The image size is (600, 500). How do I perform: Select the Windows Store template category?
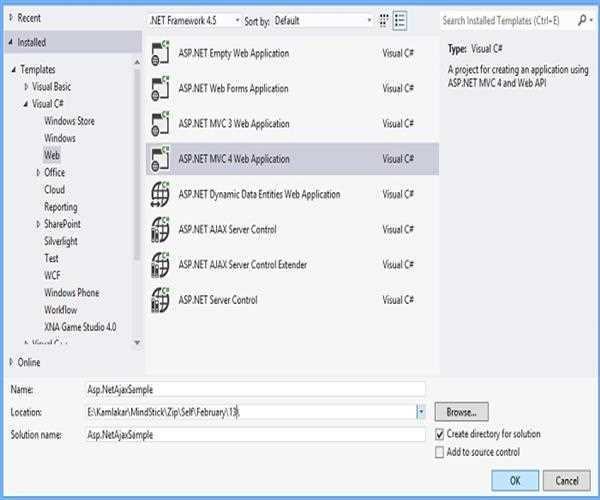pyautogui.click(x=71, y=120)
